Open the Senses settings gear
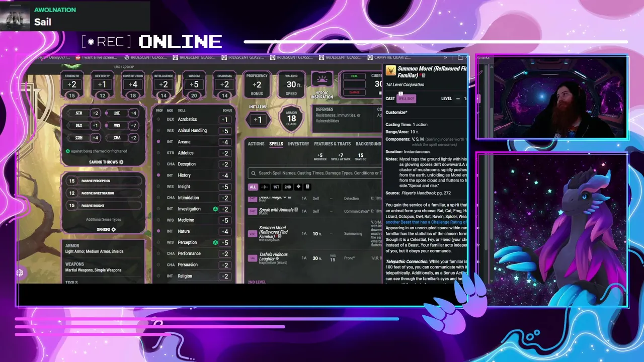This screenshot has height=362, width=644. pos(114,230)
